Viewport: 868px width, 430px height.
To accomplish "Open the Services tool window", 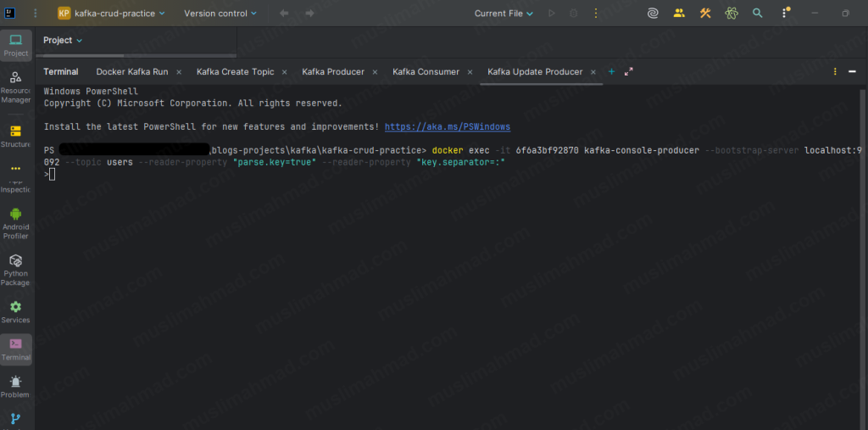I will [x=16, y=312].
